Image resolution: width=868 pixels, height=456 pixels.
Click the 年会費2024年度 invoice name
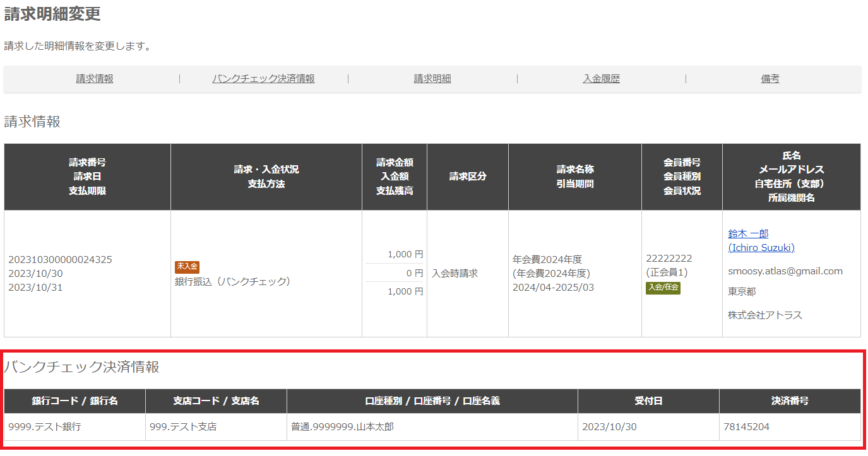[x=547, y=259]
